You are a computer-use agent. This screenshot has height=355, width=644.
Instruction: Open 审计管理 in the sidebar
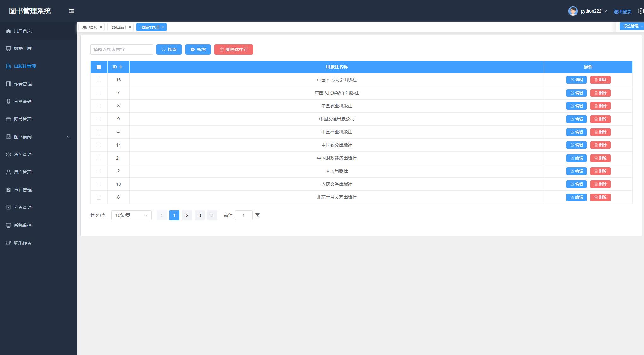pyautogui.click(x=23, y=190)
